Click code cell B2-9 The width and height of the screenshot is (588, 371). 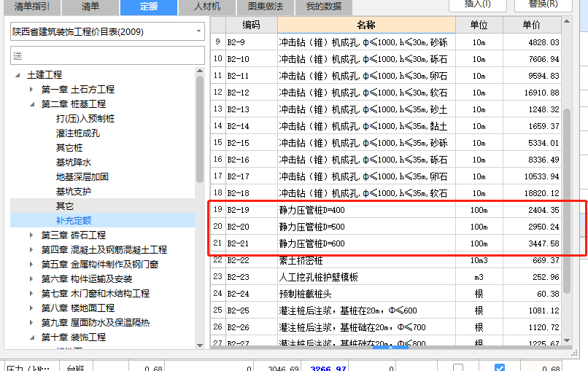coord(251,42)
